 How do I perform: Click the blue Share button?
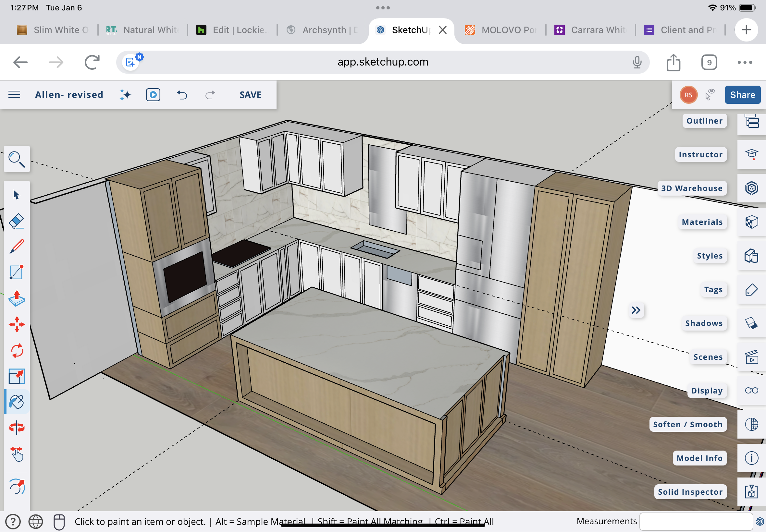(x=742, y=95)
